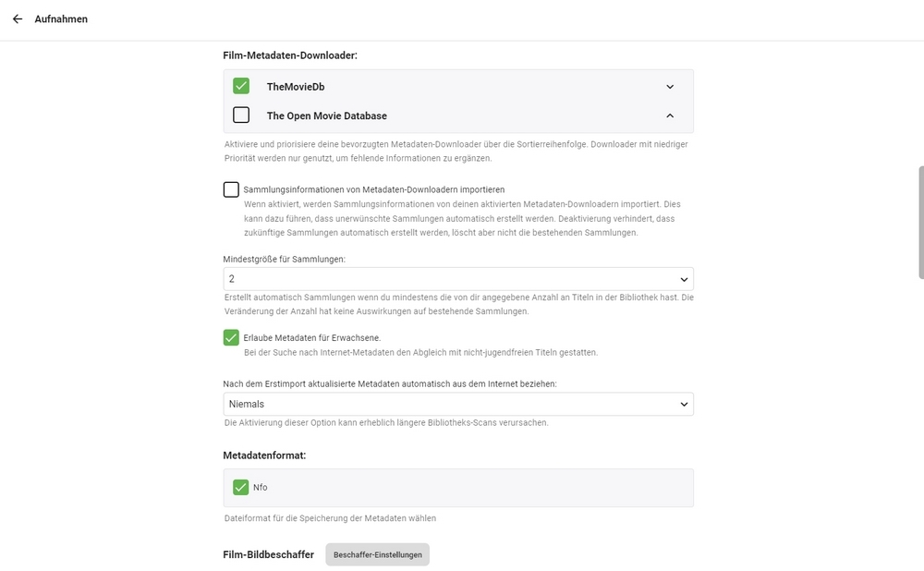Screen dimensions: 924x571
Task: Open the Mindestgröße für Sammlungen dropdown
Action: (x=457, y=278)
